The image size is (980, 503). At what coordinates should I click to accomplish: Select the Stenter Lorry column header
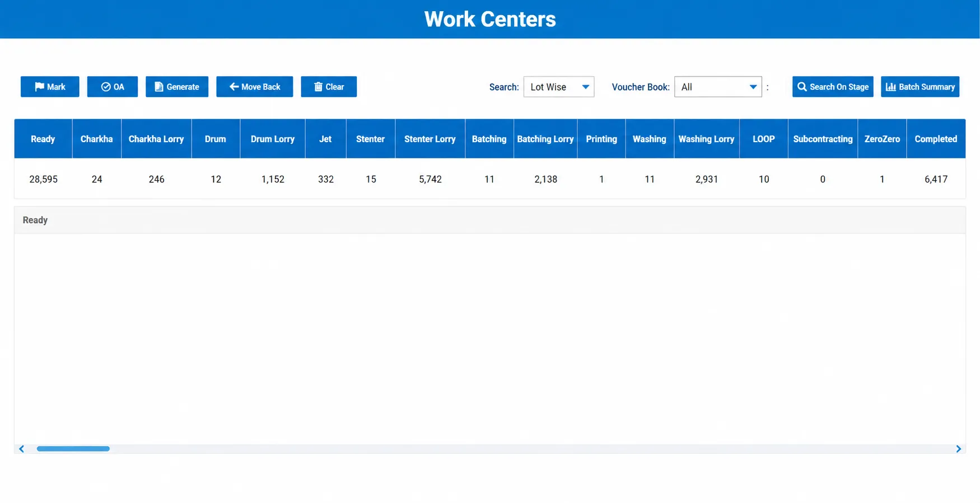tap(430, 139)
